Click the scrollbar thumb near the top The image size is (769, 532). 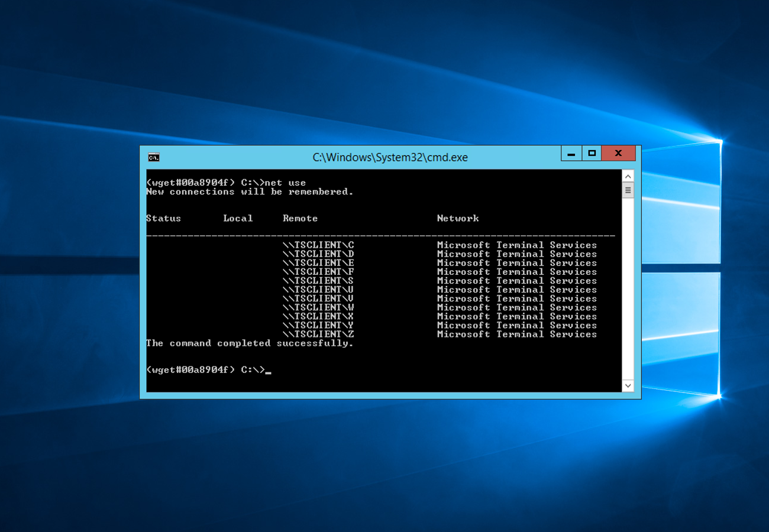pyautogui.click(x=628, y=189)
